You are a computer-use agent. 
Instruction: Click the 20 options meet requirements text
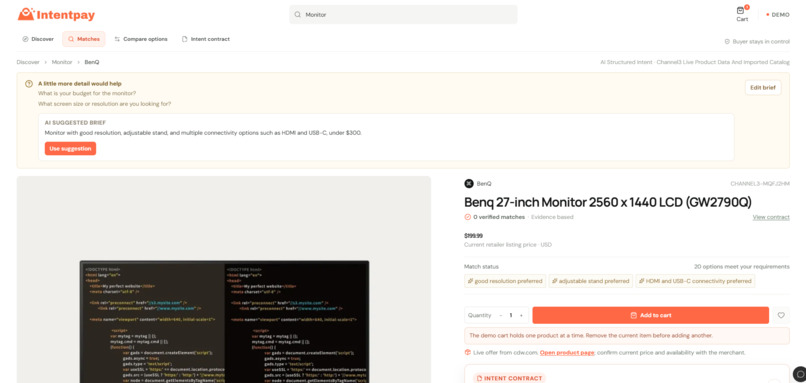pos(742,267)
